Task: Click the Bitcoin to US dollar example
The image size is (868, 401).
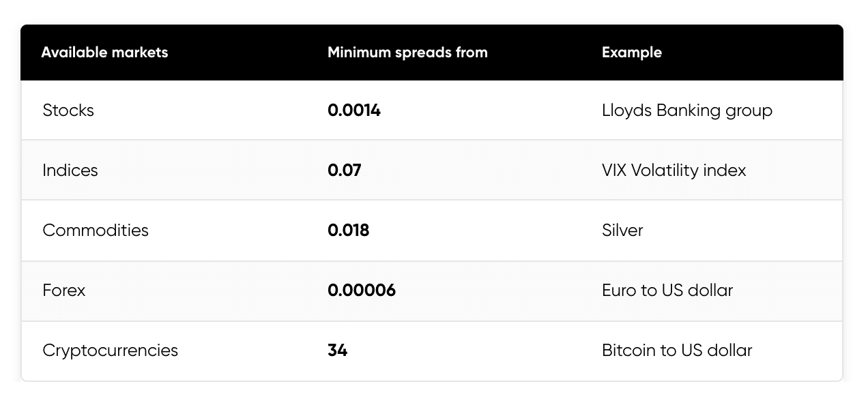Action: click(x=676, y=351)
